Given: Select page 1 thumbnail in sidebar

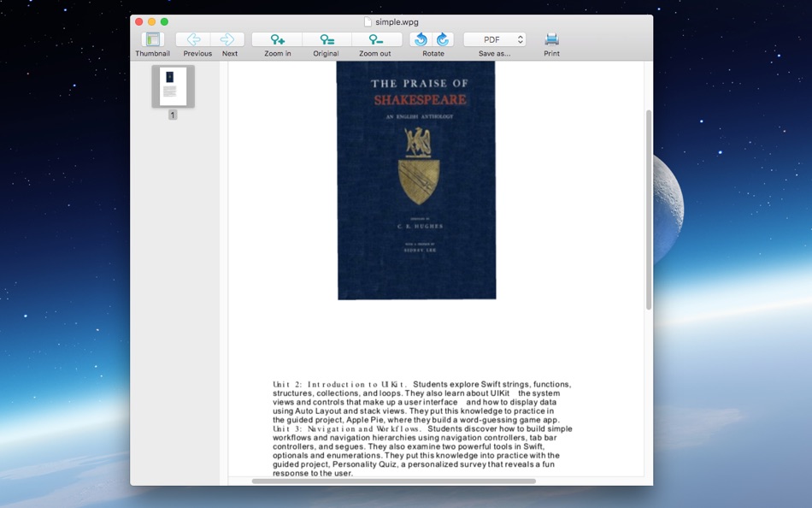Looking at the screenshot, I should (x=173, y=86).
